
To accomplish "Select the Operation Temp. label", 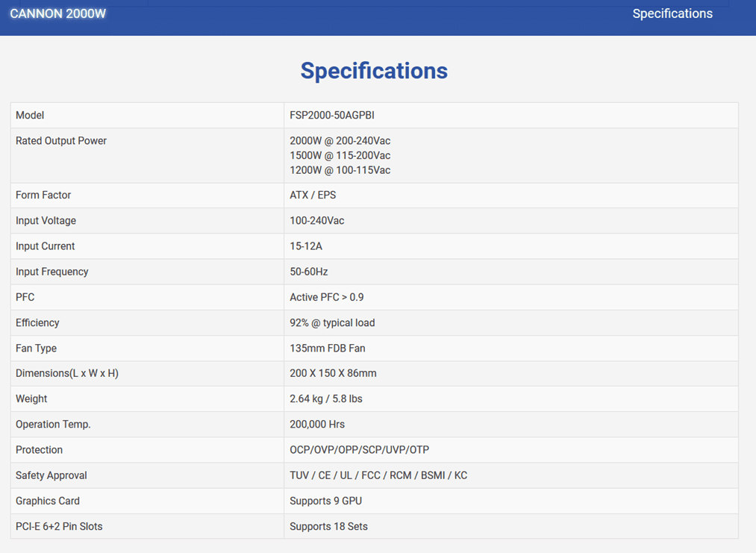I will (x=53, y=425).
